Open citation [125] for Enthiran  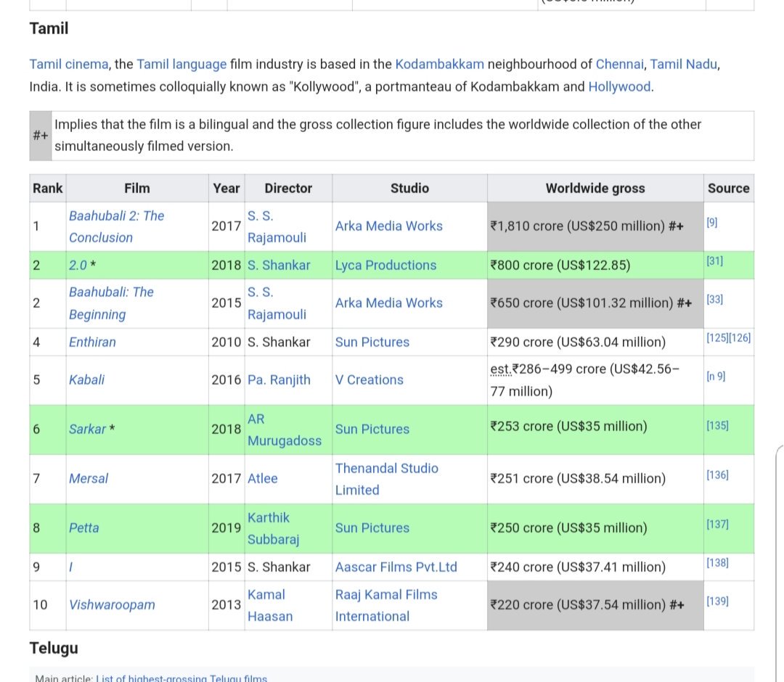tap(717, 338)
